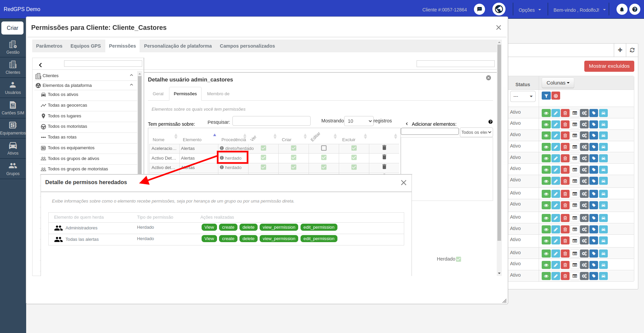644x333 pixels.
Task: Click the globe icon in the header
Action: [x=499, y=9]
